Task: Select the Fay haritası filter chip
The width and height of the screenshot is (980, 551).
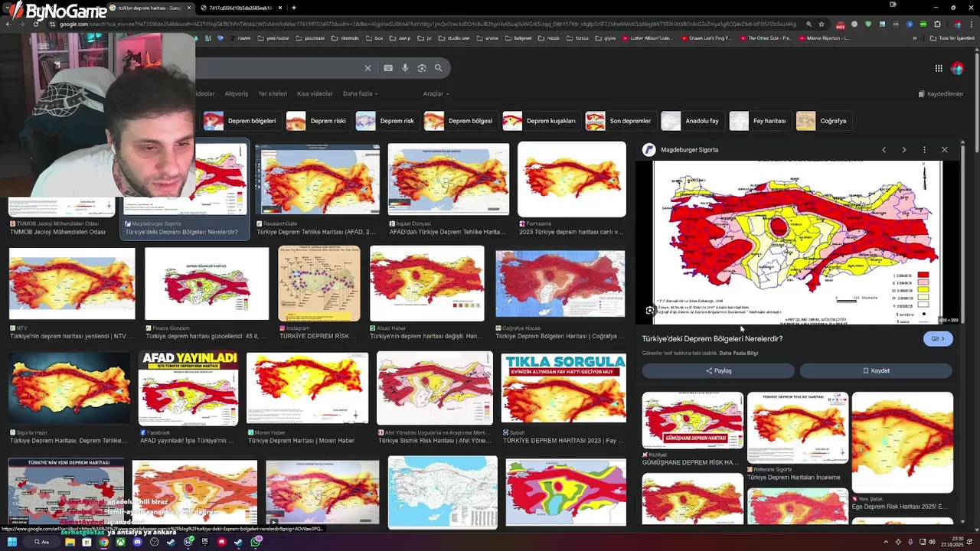Action: pos(759,121)
